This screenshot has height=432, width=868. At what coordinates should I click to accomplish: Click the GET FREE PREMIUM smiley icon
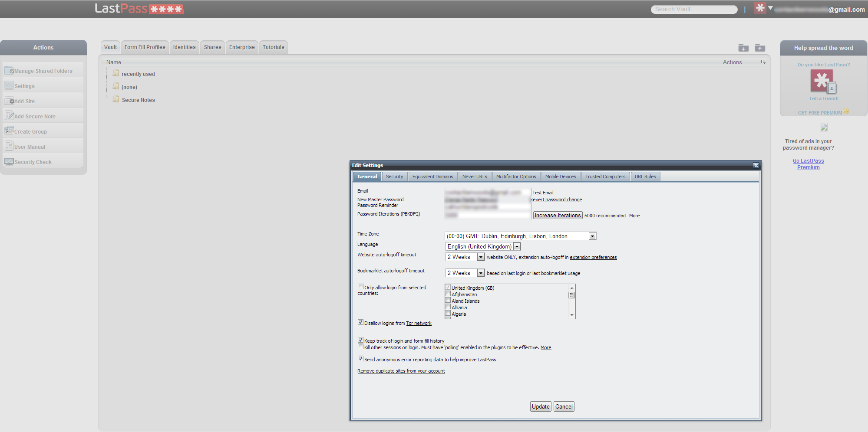pyautogui.click(x=846, y=111)
